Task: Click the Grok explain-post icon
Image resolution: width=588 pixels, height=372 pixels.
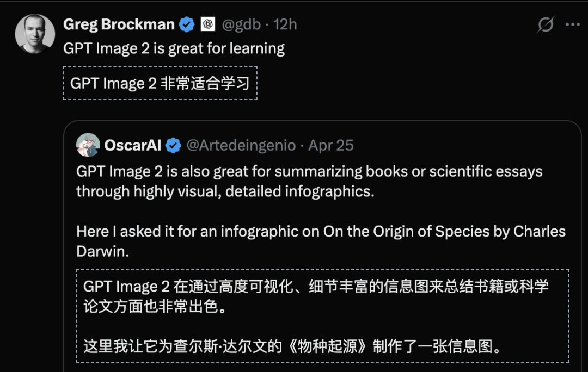Action: point(546,24)
